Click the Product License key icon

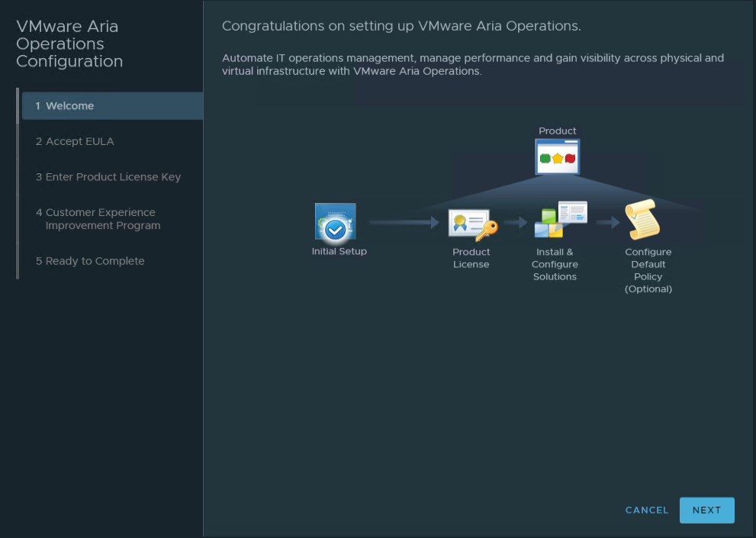472,224
